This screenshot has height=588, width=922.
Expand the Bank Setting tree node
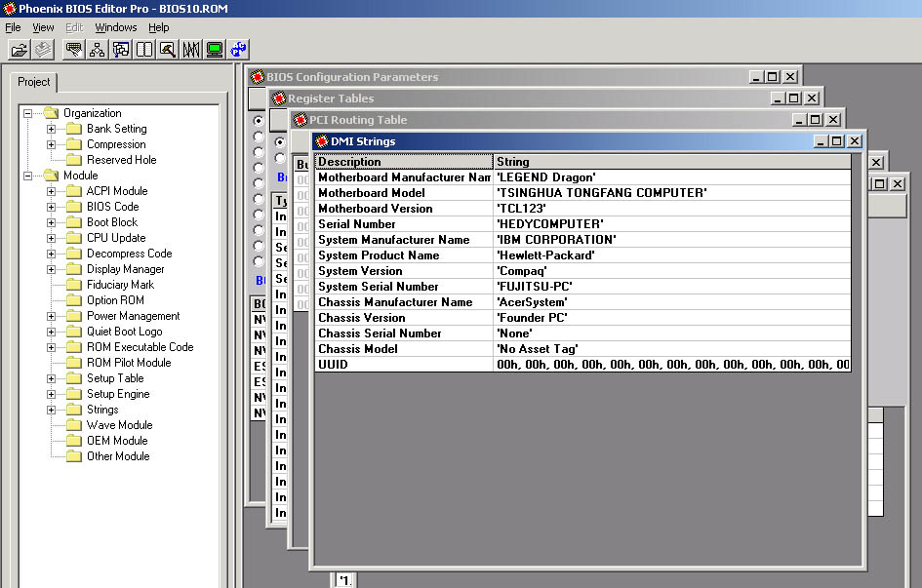(x=52, y=129)
